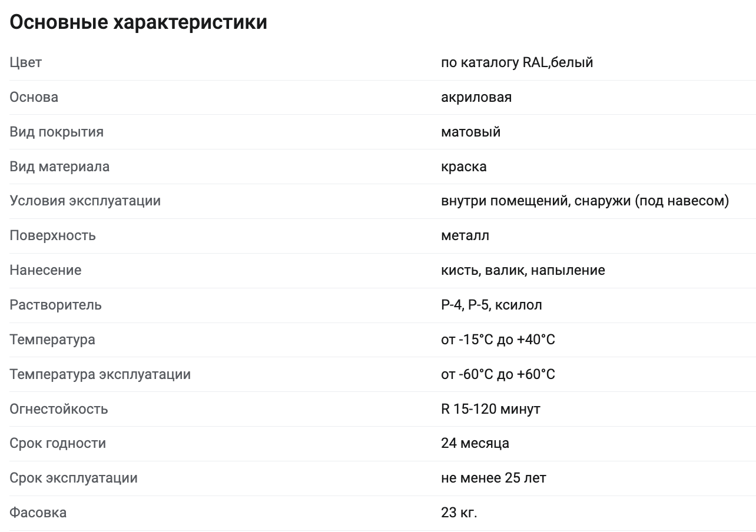The image size is (756, 532).
Task: Click the "Вид покрытия" label
Action: click(x=57, y=132)
